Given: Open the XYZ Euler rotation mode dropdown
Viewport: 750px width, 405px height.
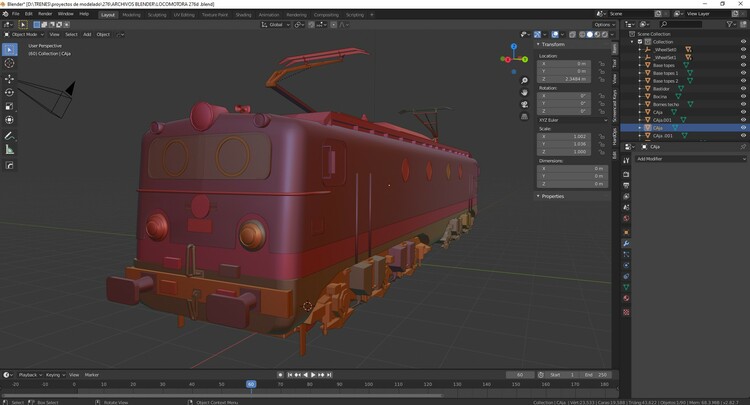Looking at the screenshot, I should [571, 119].
